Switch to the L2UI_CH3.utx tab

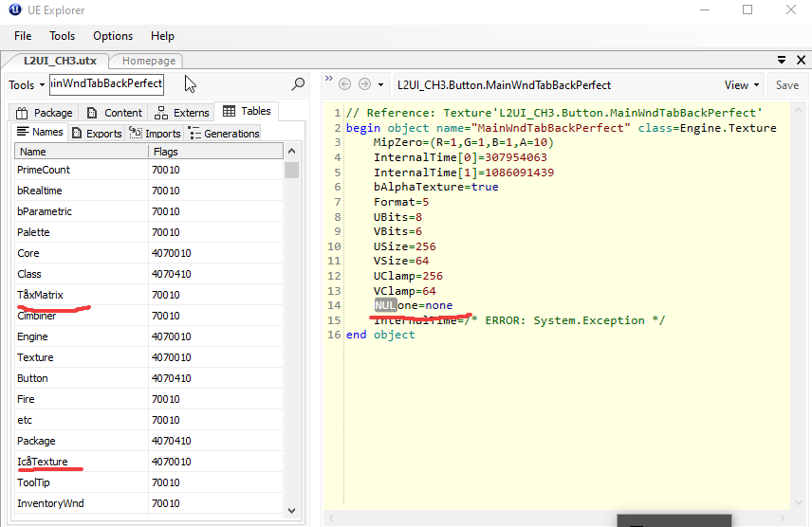60,61
